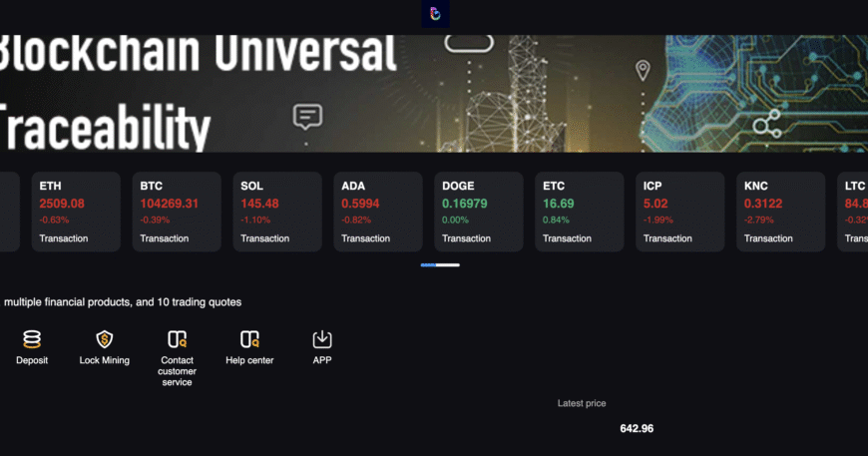868x456 pixels.
Task: Click the SOL price 145.48
Action: (x=259, y=204)
